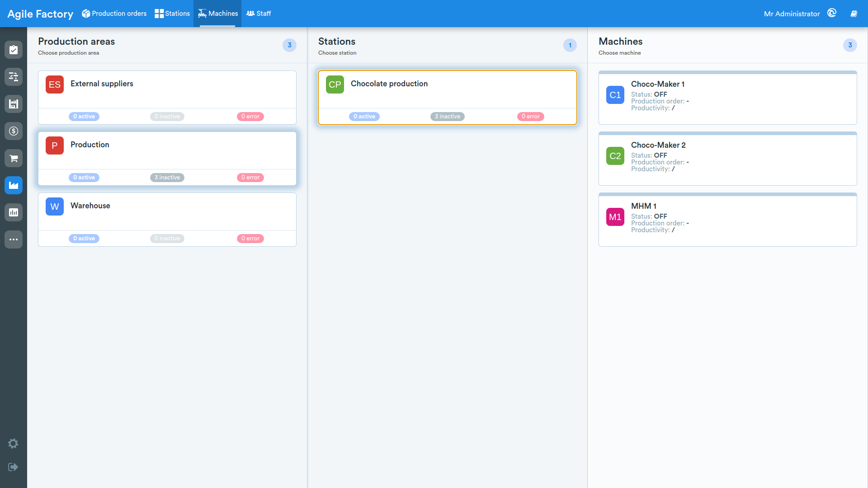Click the ES icon of External suppliers

click(55, 84)
